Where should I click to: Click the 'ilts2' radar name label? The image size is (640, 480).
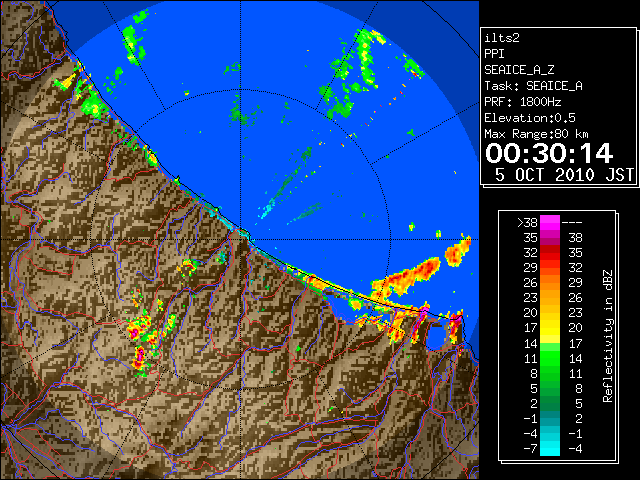(502, 38)
